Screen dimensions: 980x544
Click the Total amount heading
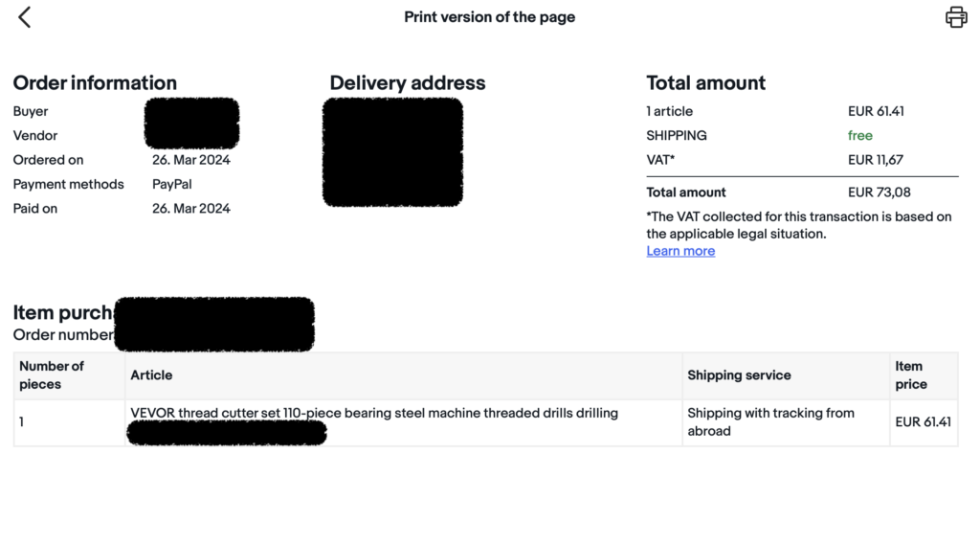click(x=705, y=82)
